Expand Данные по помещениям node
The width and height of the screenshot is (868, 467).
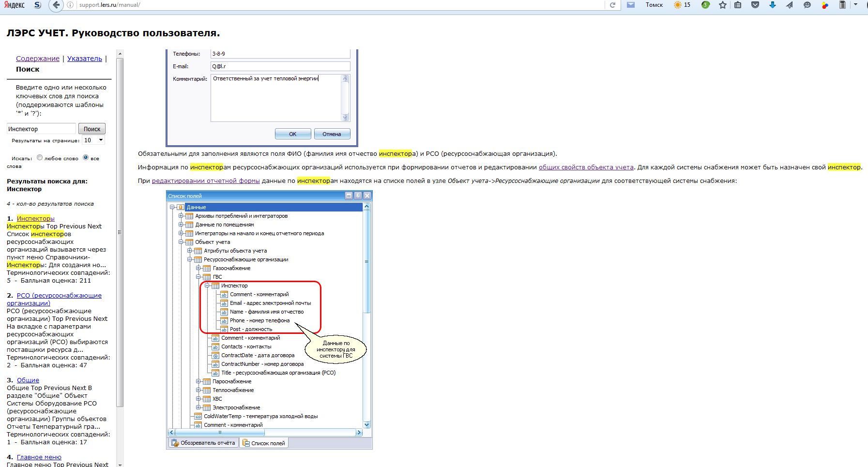(181, 225)
